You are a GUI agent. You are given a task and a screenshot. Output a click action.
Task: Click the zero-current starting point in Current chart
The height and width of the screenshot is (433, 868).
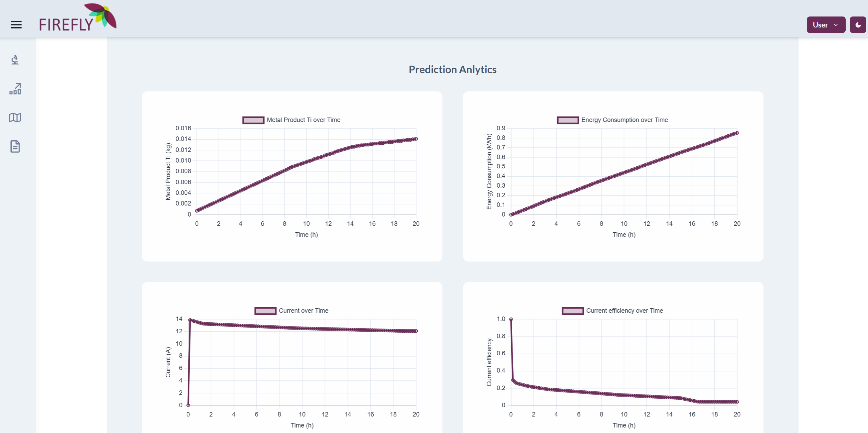(188, 405)
